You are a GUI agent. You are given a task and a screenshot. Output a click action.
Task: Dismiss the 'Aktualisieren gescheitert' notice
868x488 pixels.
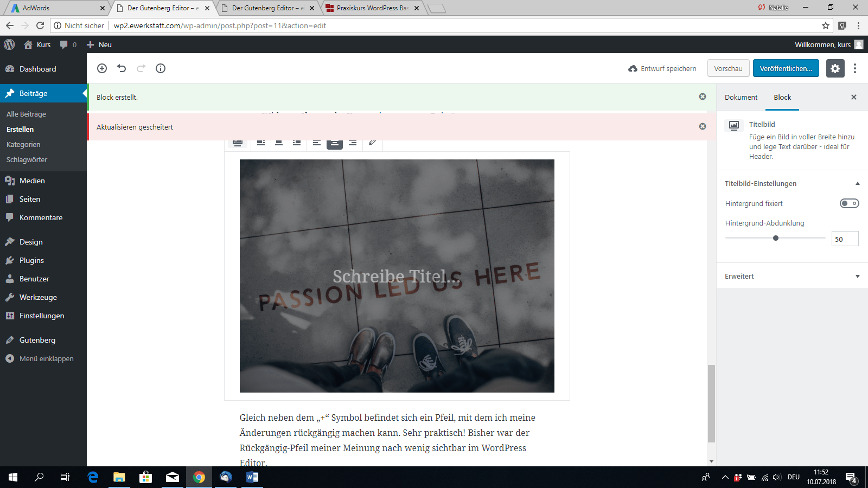[x=703, y=126]
